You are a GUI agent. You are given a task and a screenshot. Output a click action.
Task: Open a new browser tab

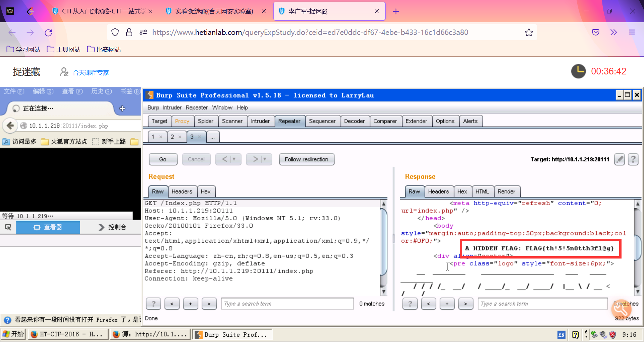point(396,11)
